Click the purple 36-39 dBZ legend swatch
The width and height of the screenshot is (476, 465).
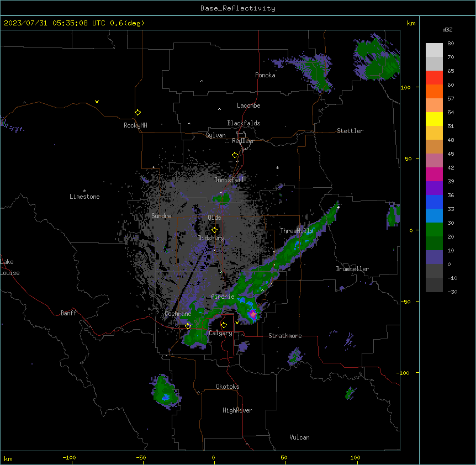tap(434, 188)
